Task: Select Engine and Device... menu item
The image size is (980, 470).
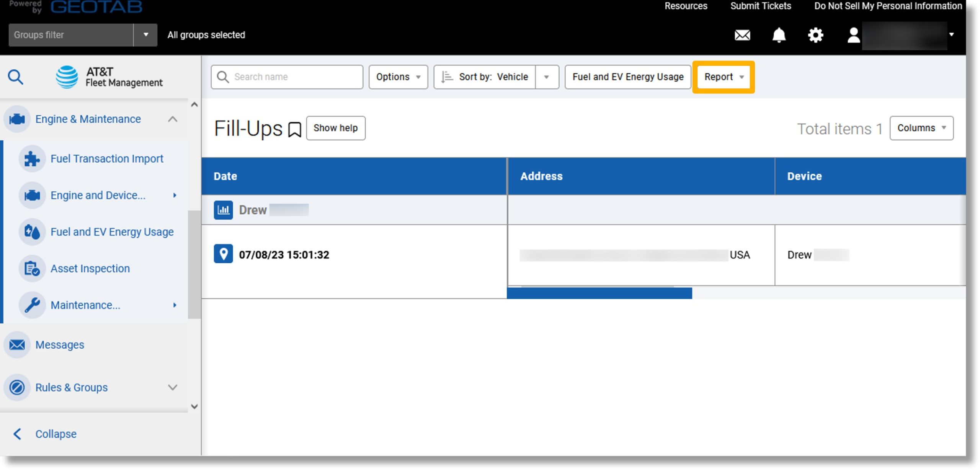Action: pos(98,196)
